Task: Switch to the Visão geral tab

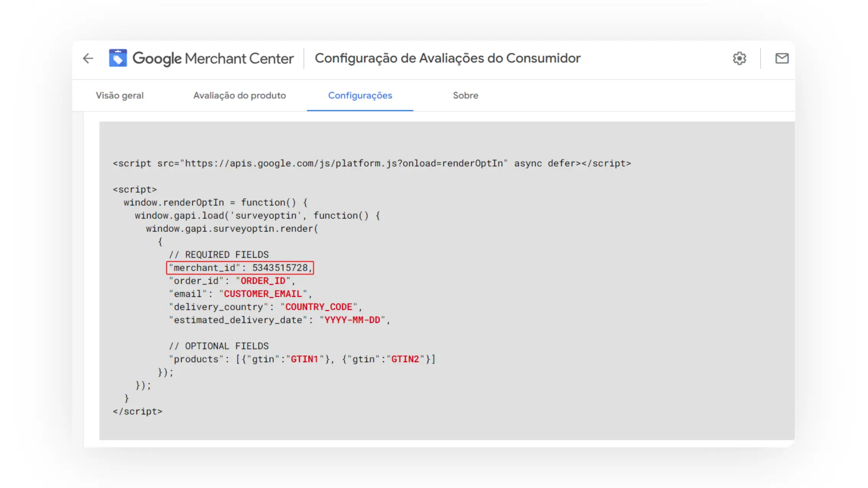Action: pos(120,95)
